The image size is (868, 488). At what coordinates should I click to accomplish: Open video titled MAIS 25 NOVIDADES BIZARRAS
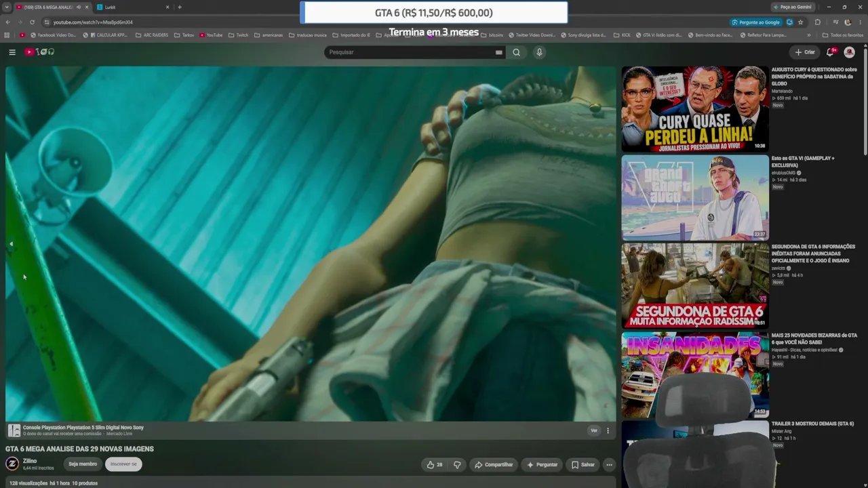[814, 339]
